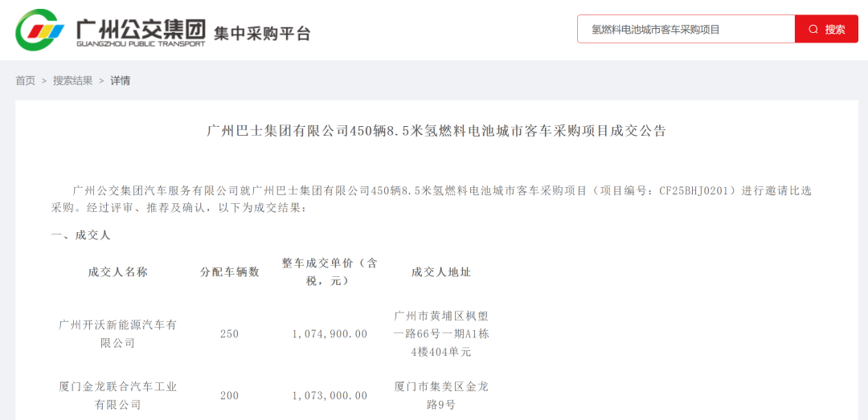This screenshot has width=868, height=420.
Task: Click the 成交人地址 column header
Action: [x=441, y=272]
